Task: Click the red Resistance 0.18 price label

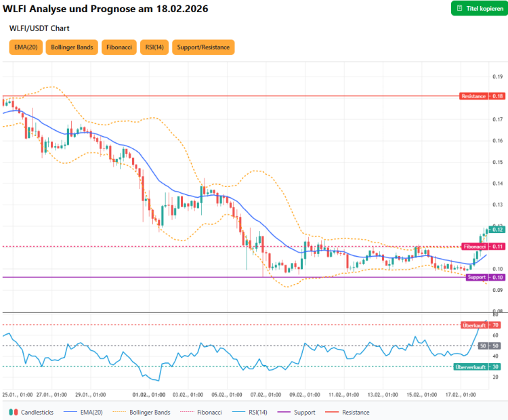Action: click(482, 96)
